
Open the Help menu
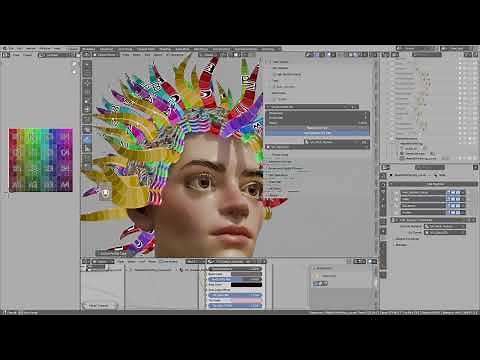click(x=57, y=49)
